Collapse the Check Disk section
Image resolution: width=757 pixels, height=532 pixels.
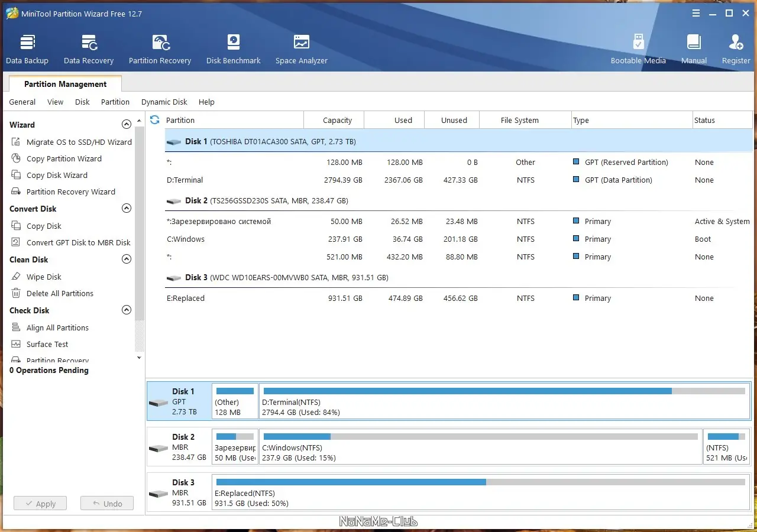126,310
